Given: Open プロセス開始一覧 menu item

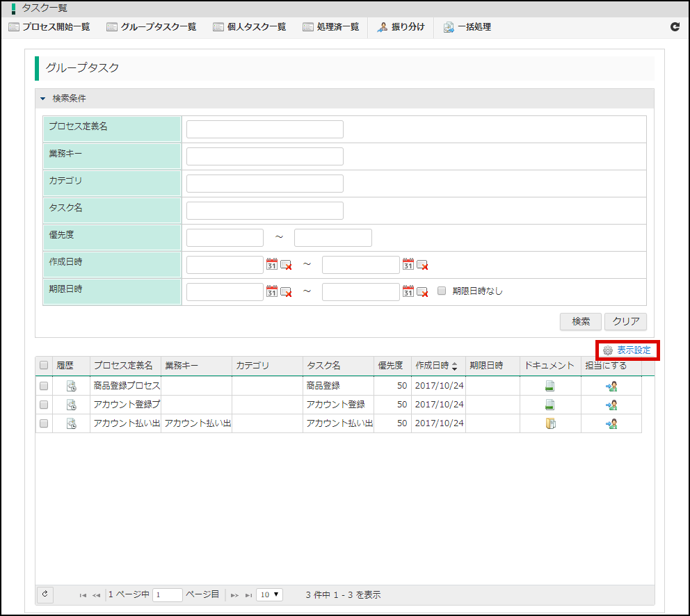Looking at the screenshot, I should click(49, 27).
